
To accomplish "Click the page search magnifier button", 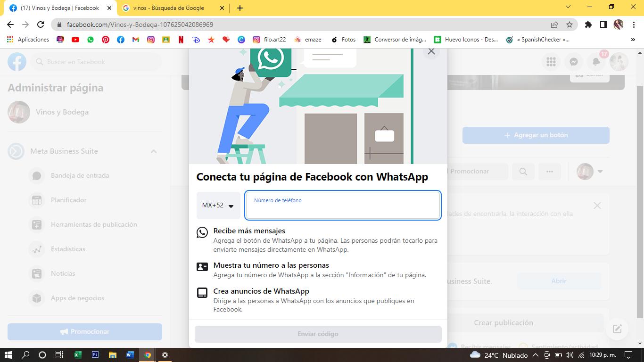I will pyautogui.click(x=523, y=172).
